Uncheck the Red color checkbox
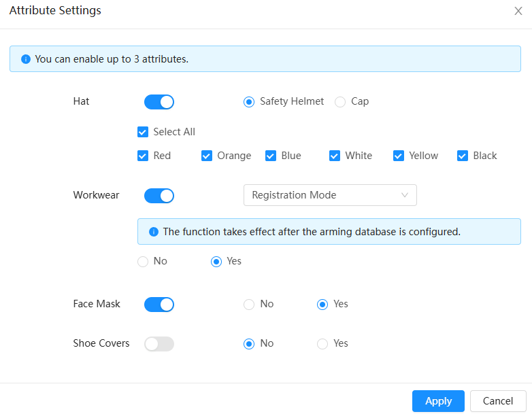The image size is (532, 414). coord(143,156)
